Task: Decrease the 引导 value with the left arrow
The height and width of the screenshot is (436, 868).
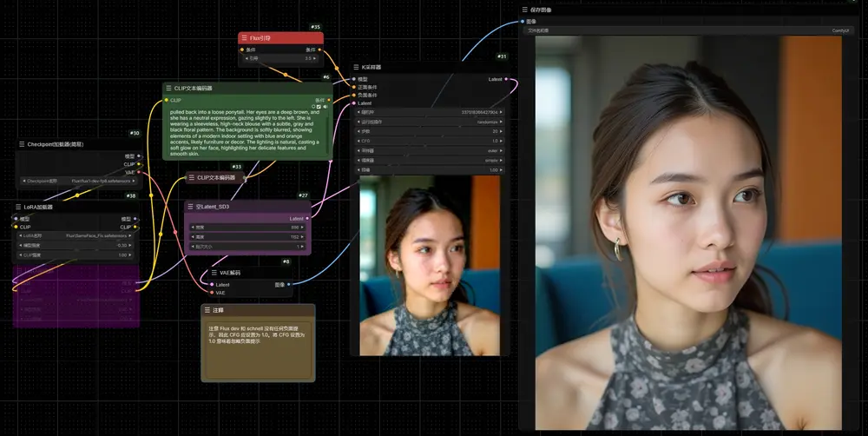Action: (x=247, y=58)
